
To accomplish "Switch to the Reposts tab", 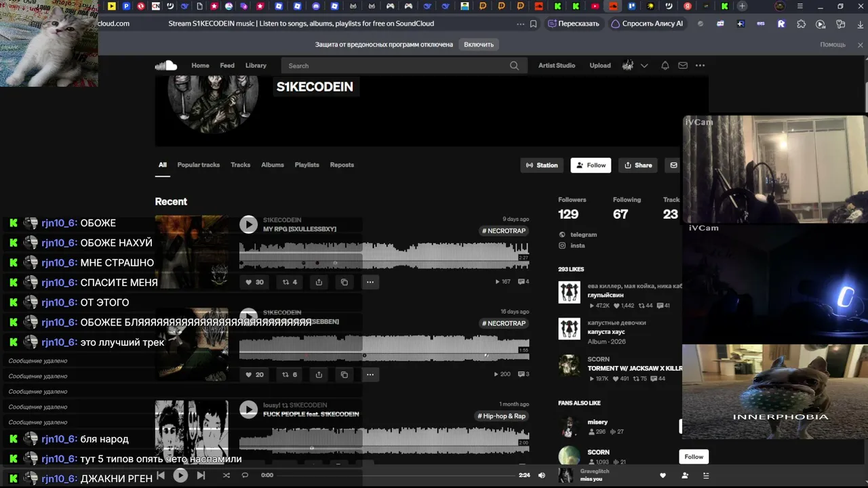I will [x=342, y=165].
